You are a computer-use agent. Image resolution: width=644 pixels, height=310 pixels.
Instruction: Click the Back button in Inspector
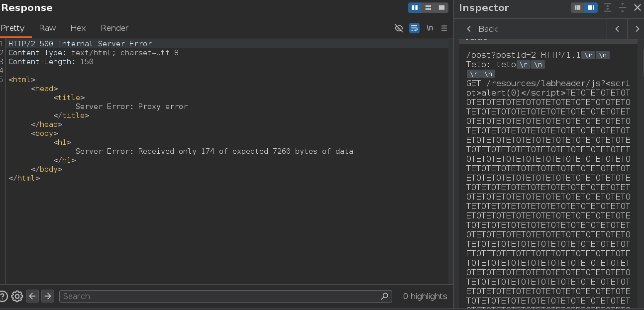(482, 29)
